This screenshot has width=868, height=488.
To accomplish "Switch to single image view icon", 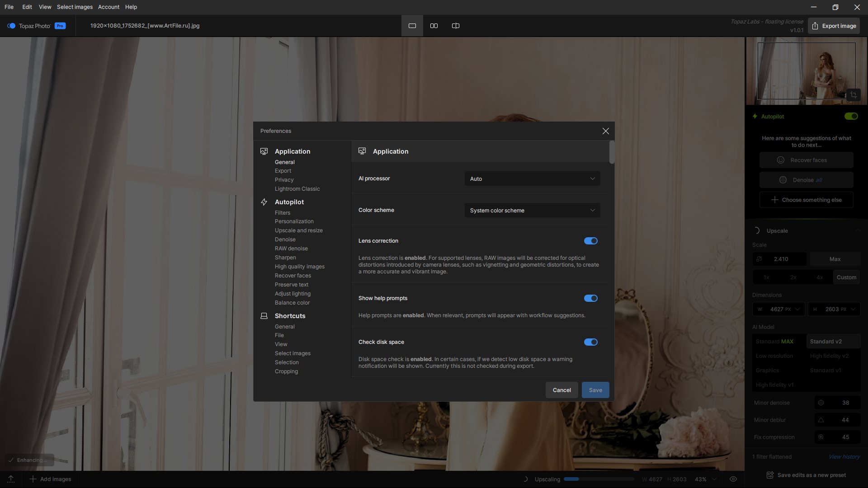I will 412,26.
